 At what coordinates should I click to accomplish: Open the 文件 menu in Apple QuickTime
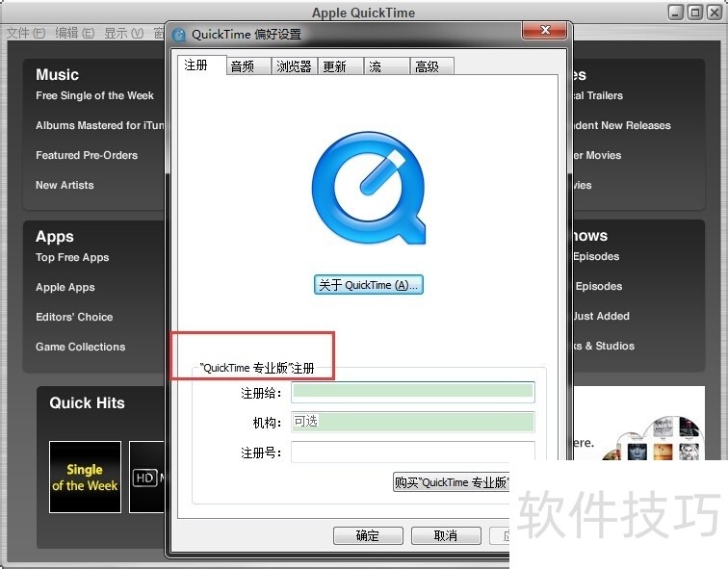click(26, 33)
